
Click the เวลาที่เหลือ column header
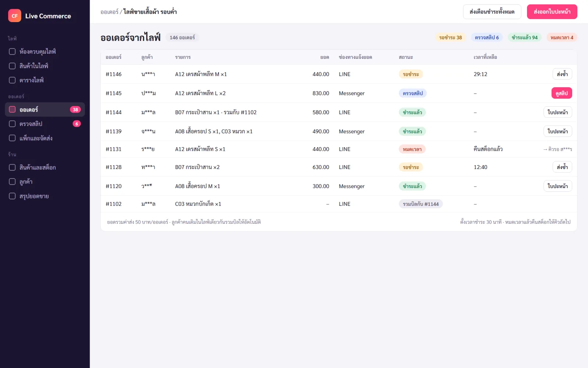pos(485,57)
